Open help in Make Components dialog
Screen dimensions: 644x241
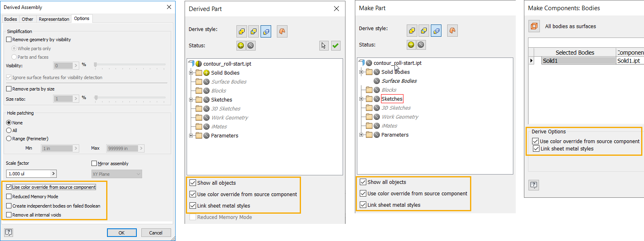tap(534, 185)
